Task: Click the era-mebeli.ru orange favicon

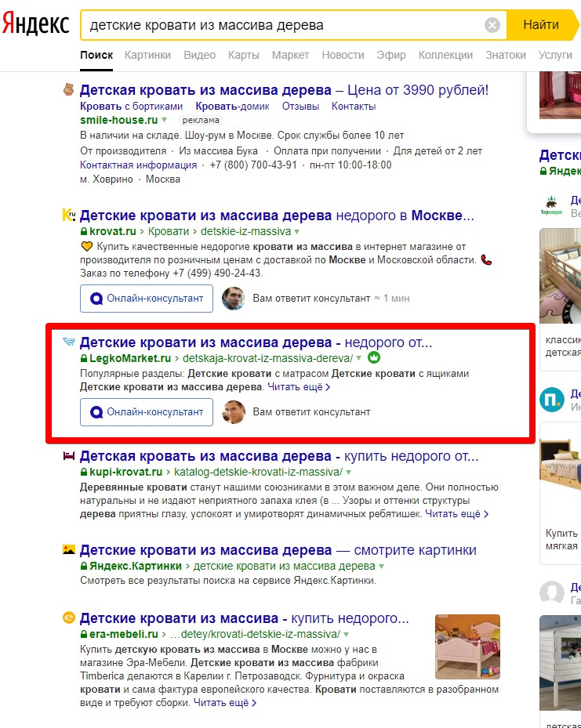Action: click(69, 618)
